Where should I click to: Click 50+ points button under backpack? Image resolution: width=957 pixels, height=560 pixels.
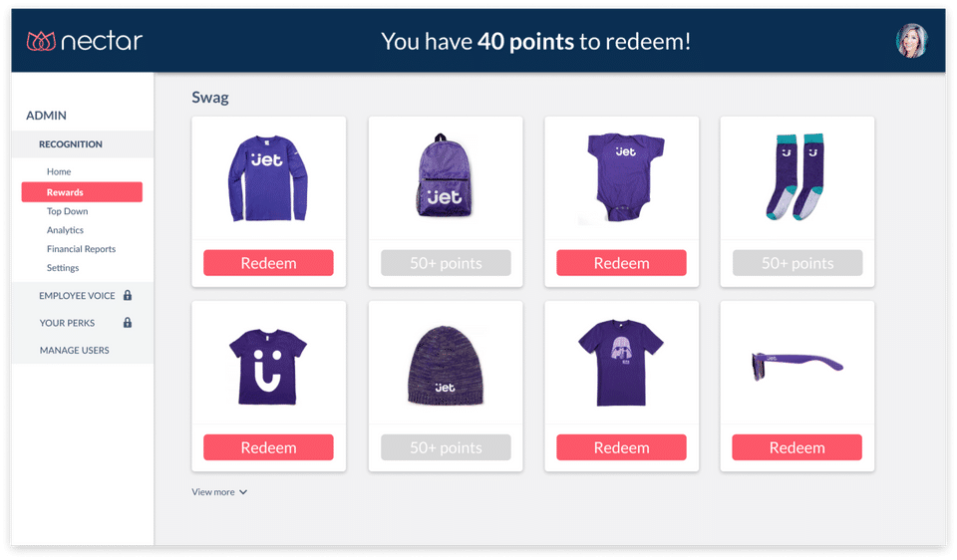coord(445,263)
